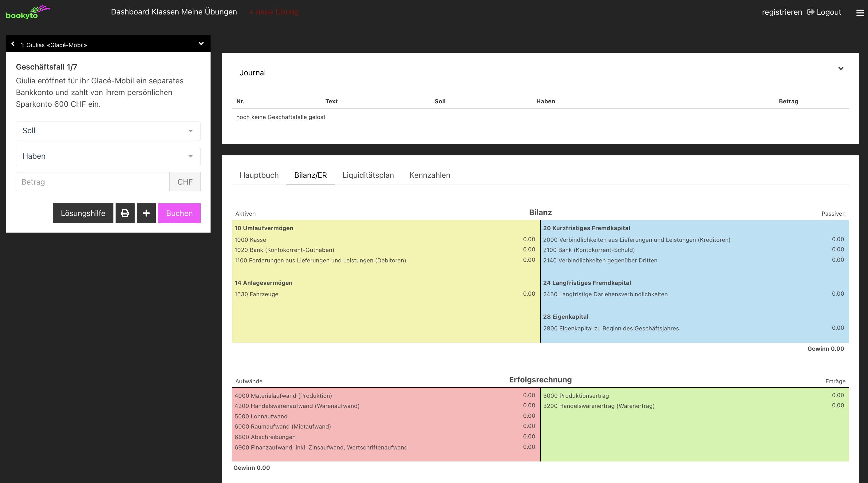Click the bookyto logo
The width and height of the screenshot is (868, 483).
pyautogui.click(x=28, y=12)
